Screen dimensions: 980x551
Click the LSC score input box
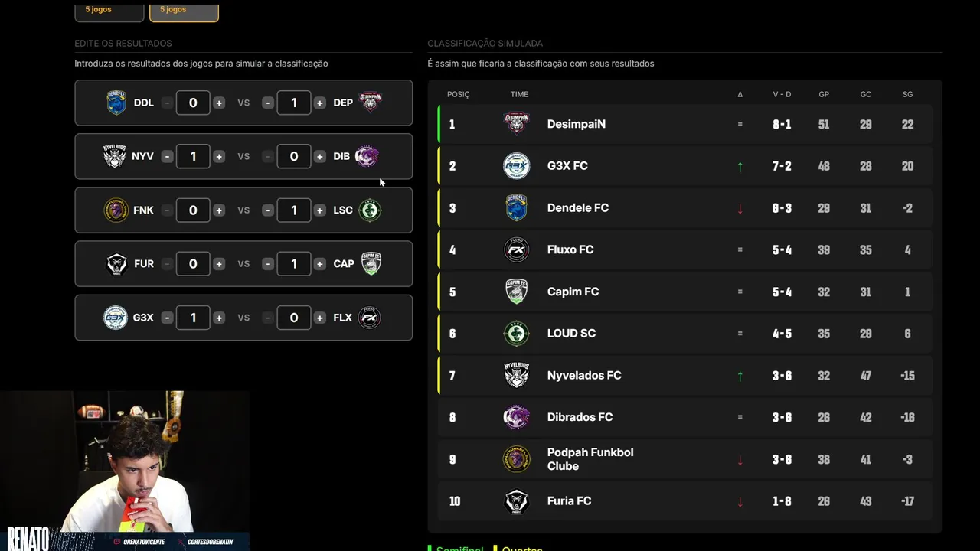[x=294, y=210]
